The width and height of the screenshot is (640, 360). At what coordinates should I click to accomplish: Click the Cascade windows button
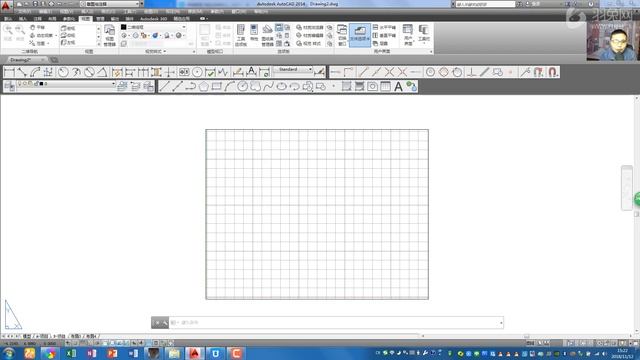pyautogui.click(x=380, y=43)
